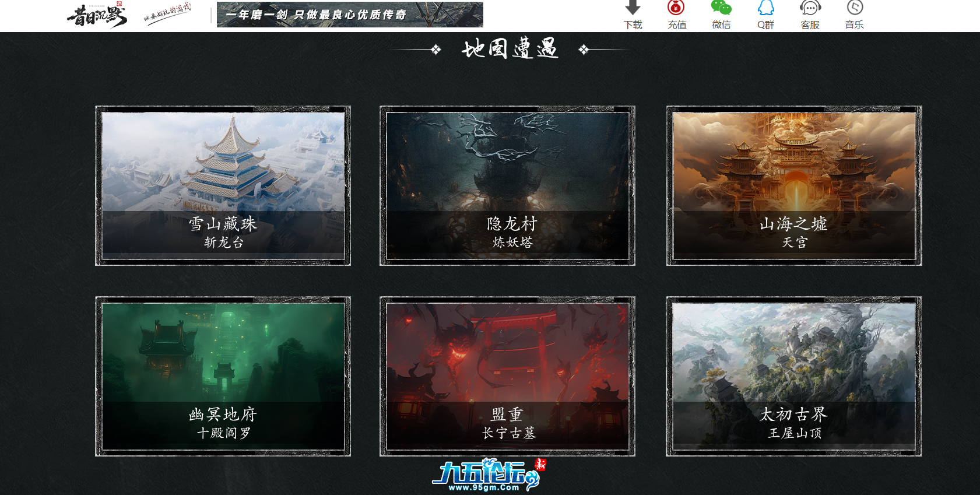
Task: Select the 盟重 长宁古墓 map card
Action: (507, 376)
